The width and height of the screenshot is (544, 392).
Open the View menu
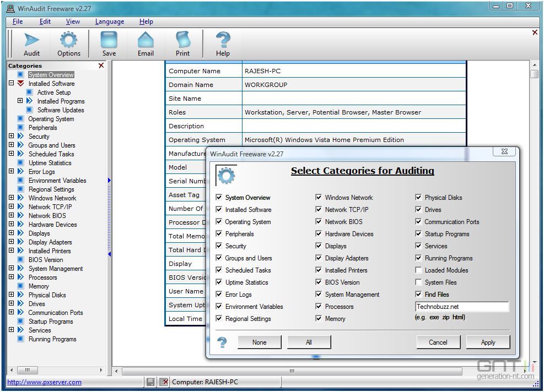coord(73,21)
